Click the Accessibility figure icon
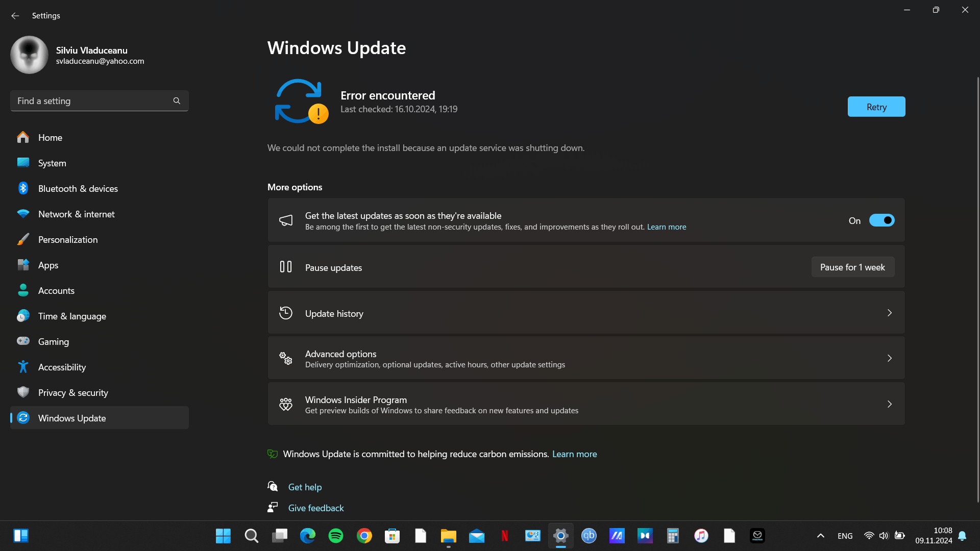This screenshot has height=551, width=980. tap(23, 367)
